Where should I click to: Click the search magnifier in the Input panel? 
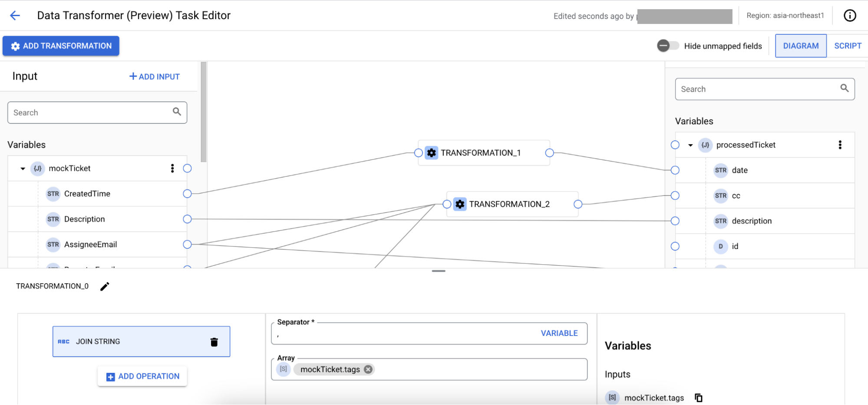pos(177,112)
